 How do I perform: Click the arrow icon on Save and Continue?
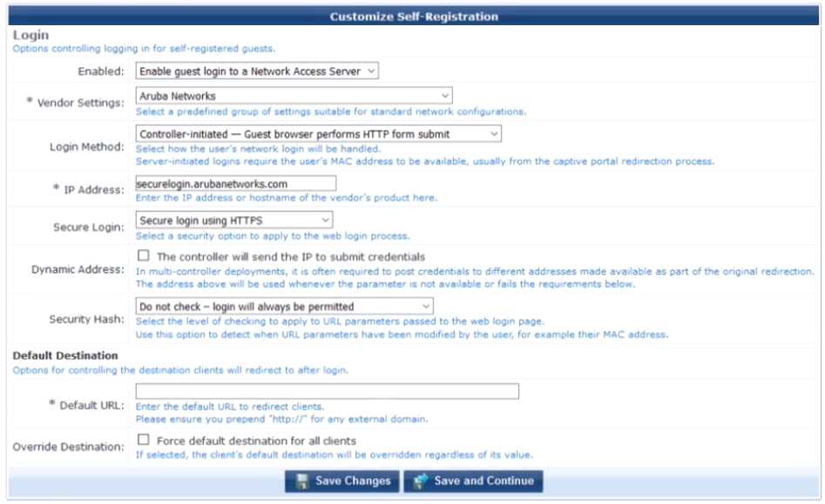(420, 481)
